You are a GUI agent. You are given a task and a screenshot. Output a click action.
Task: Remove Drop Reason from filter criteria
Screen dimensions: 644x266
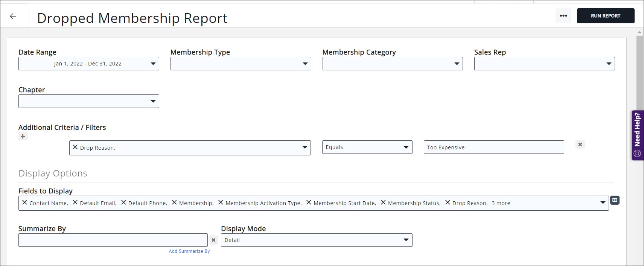(x=75, y=147)
